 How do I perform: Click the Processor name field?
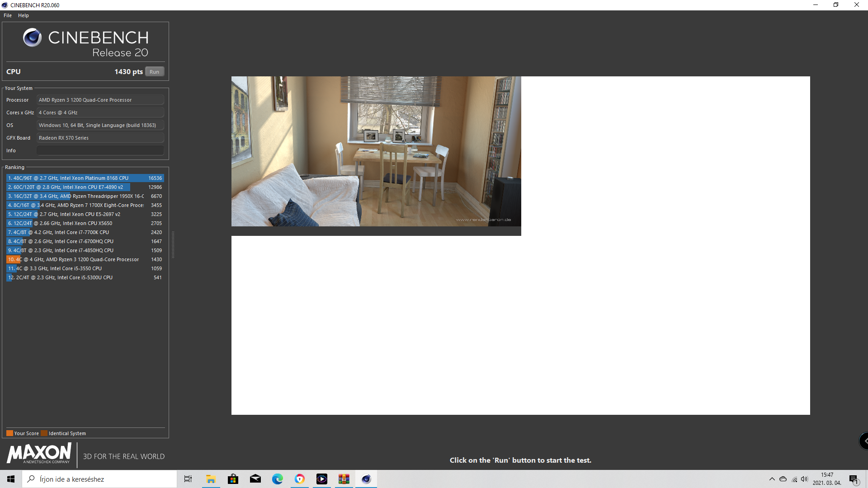pos(100,100)
